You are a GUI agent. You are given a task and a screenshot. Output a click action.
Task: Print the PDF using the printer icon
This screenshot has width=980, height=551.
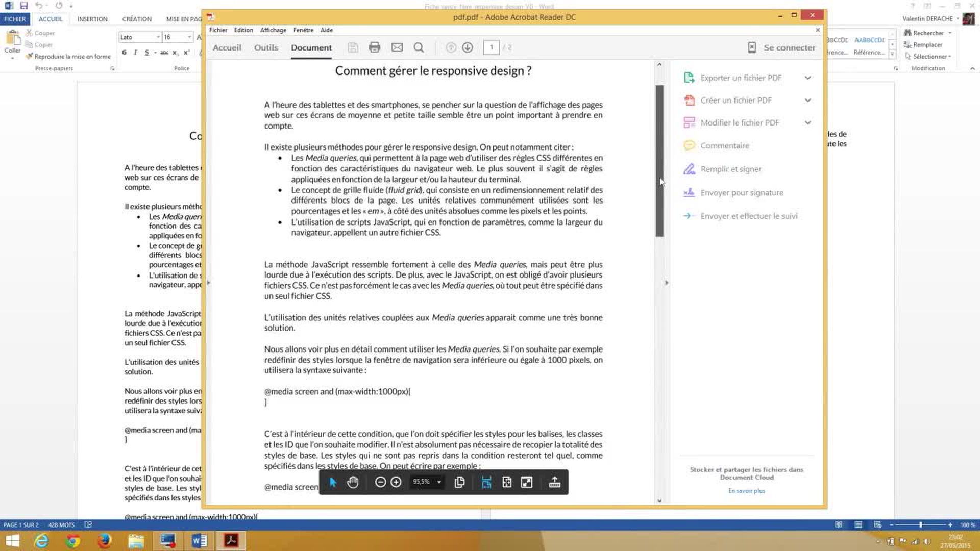click(x=375, y=47)
